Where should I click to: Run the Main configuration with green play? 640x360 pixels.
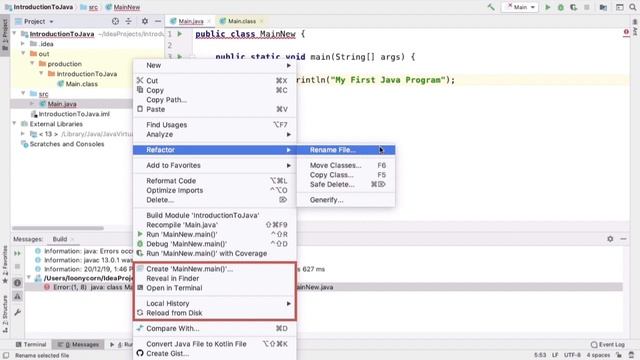pyautogui.click(x=548, y=7)
